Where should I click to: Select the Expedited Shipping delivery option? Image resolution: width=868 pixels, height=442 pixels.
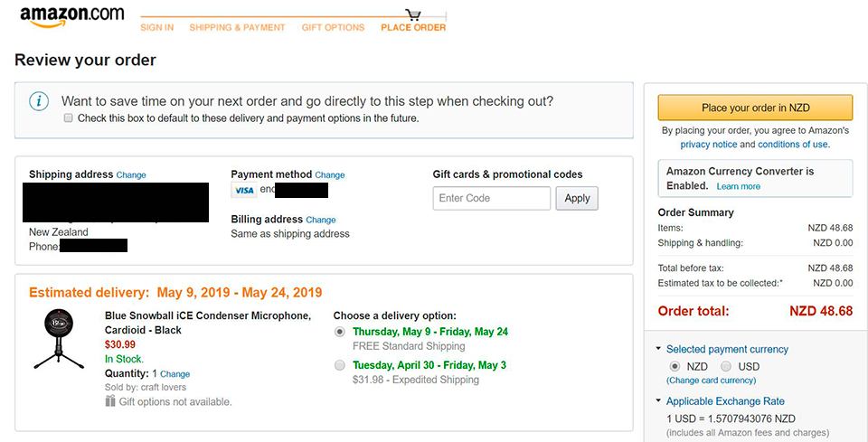click(x=340, y=365)
